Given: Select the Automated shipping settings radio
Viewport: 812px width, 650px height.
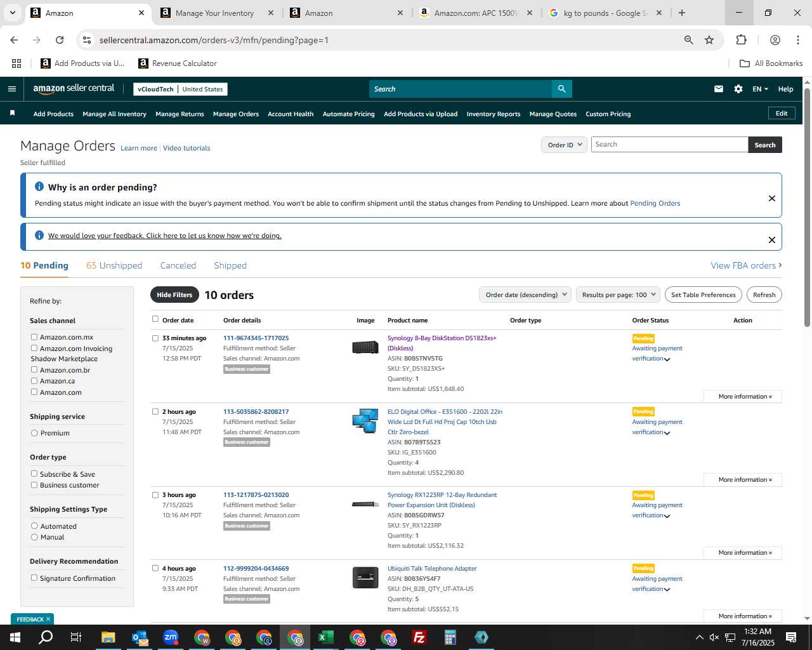Looking at the screenshot, I should [x=34, y=526].
